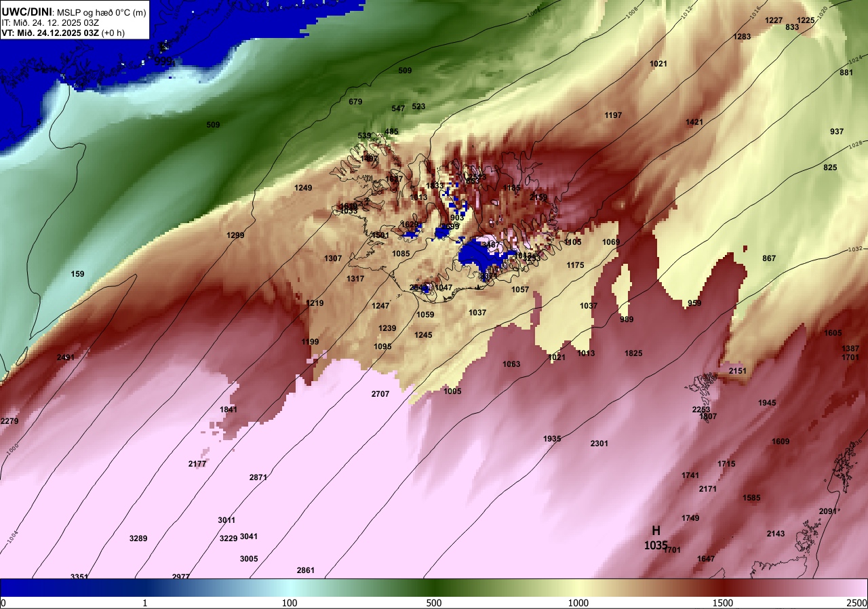Click the map value 1825

click(633, 353)
